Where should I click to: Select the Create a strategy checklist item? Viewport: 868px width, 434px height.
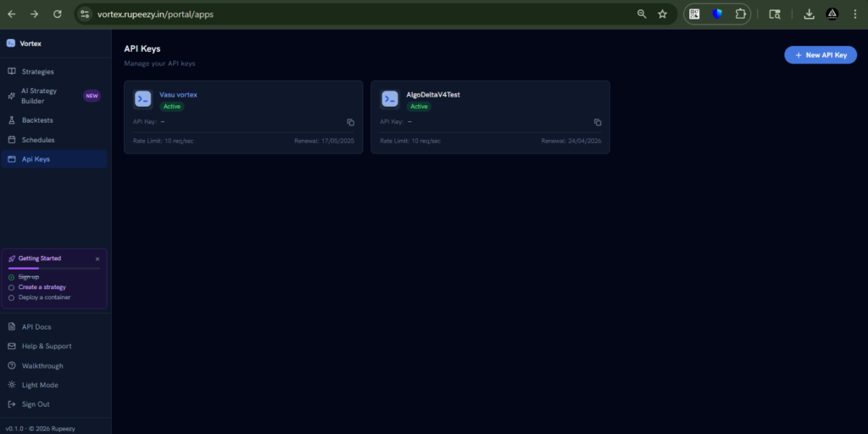[42, 287]
